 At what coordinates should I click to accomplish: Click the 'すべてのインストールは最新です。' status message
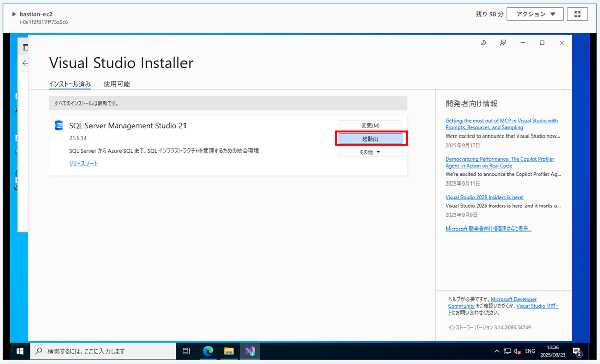pos(86,103)
